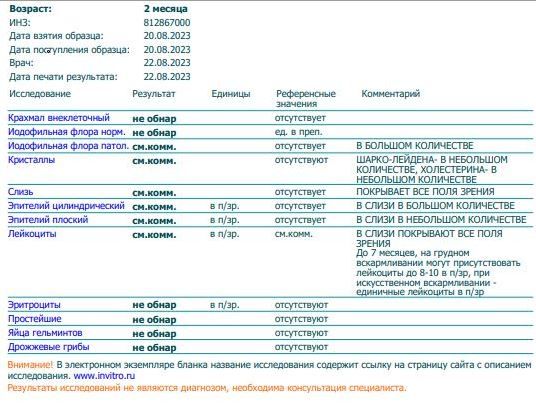The image size is (536, 403).
Task: Click the Исследование column header
Action: (40, 94)
